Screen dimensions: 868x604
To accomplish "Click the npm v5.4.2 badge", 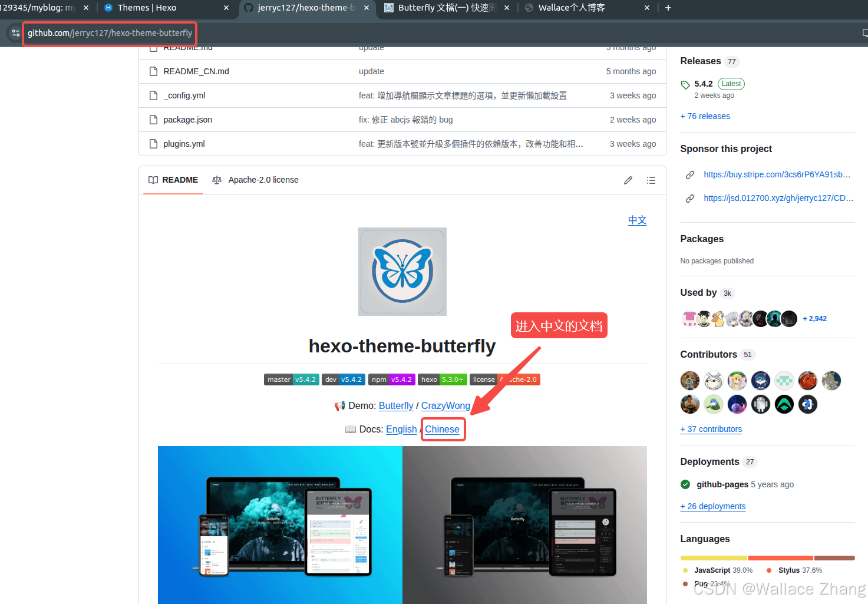I will coord(392,379).
